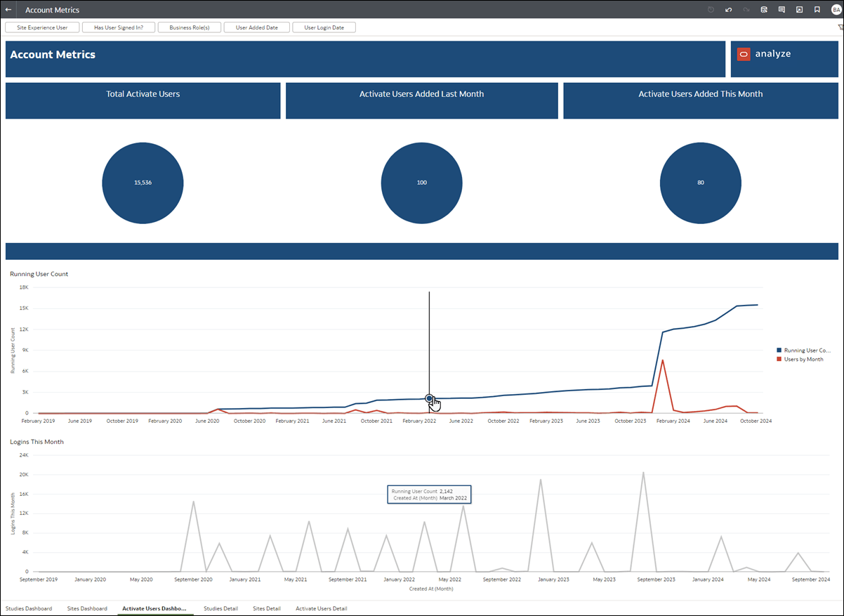The height and width of the screenshot is (616, 844).
Task: Click the undo icon in the top toolbar
Action: (x=728, y=10)
